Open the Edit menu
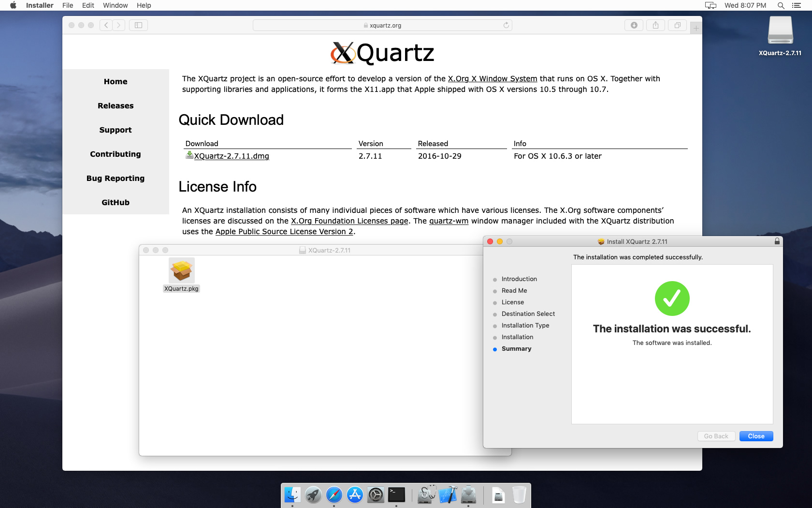 click(x=88, y=5)
